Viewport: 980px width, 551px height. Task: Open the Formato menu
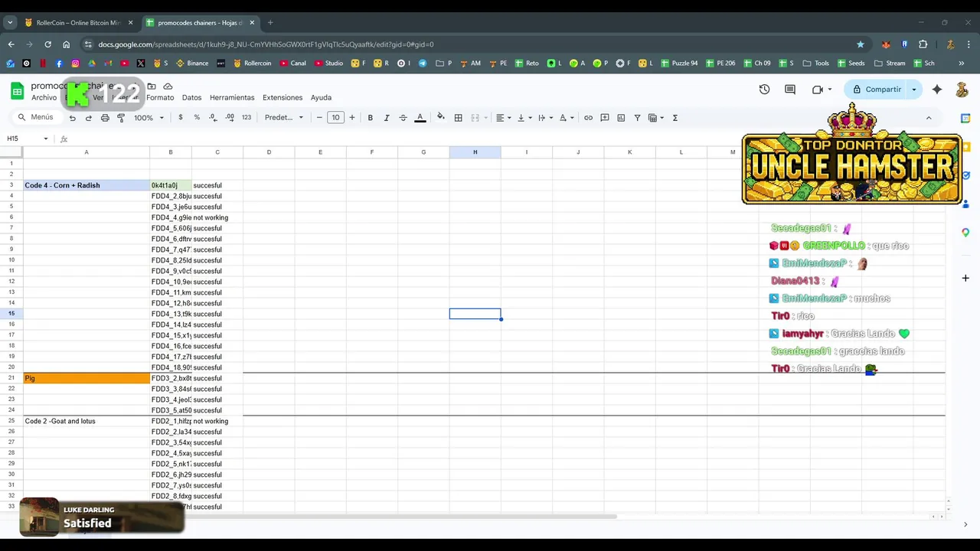(x=160, y=98)
